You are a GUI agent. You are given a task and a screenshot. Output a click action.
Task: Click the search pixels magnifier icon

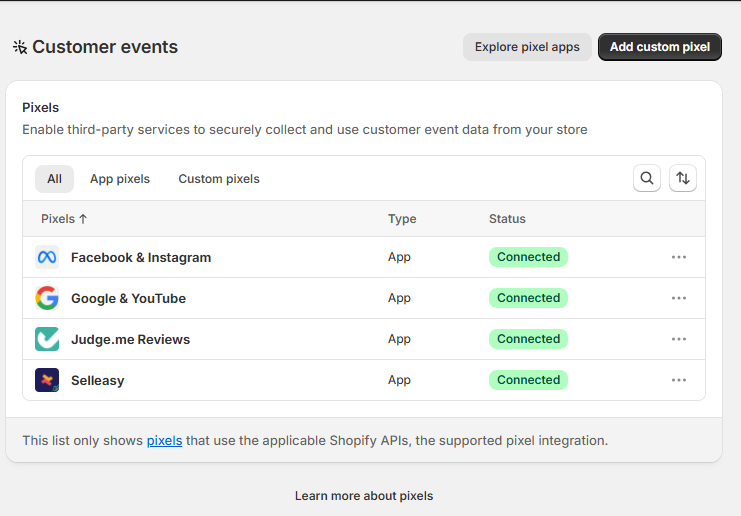tap(647, 178)
